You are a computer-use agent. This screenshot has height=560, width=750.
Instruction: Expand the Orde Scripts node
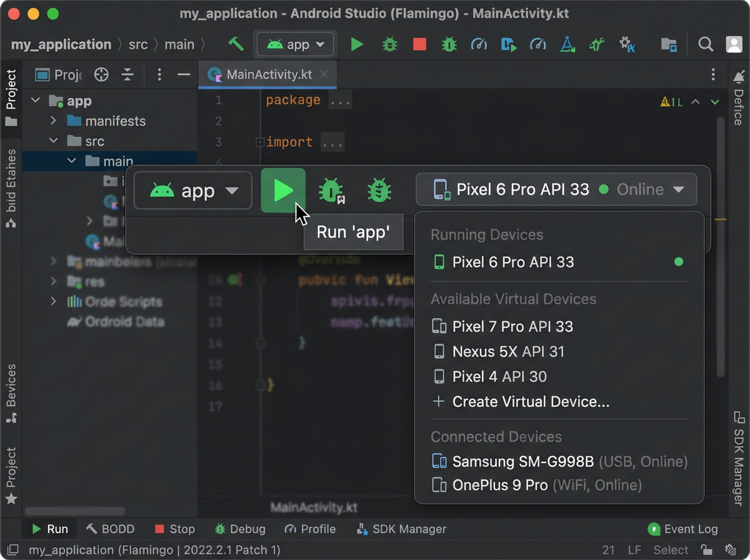(54, 301)
